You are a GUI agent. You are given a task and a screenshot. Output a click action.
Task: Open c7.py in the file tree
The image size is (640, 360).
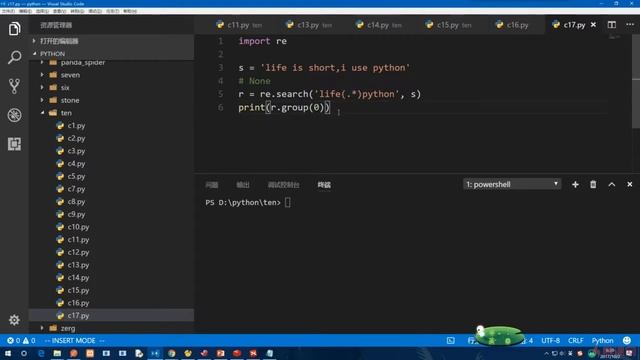[76, 189]
